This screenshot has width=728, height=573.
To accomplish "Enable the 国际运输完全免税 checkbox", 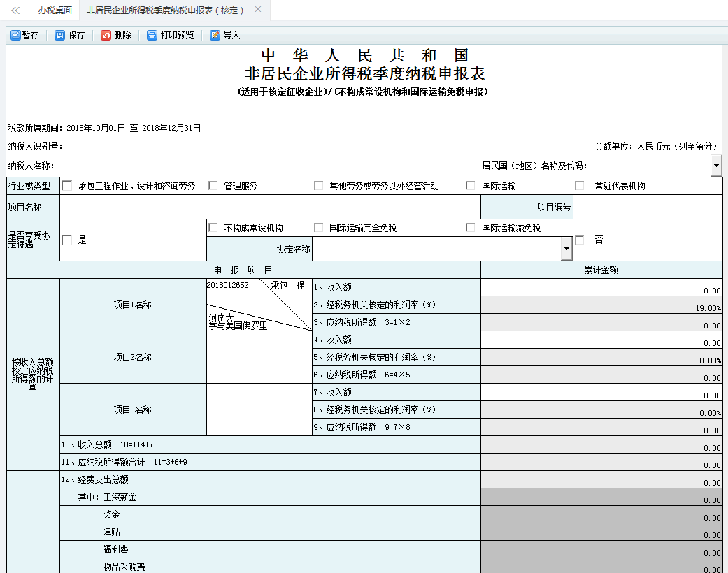I will [319, 226].
